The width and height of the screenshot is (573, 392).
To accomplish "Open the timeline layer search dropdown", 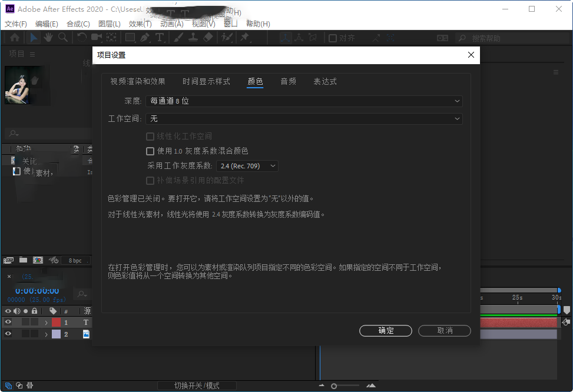I will [x=82, y=294].
